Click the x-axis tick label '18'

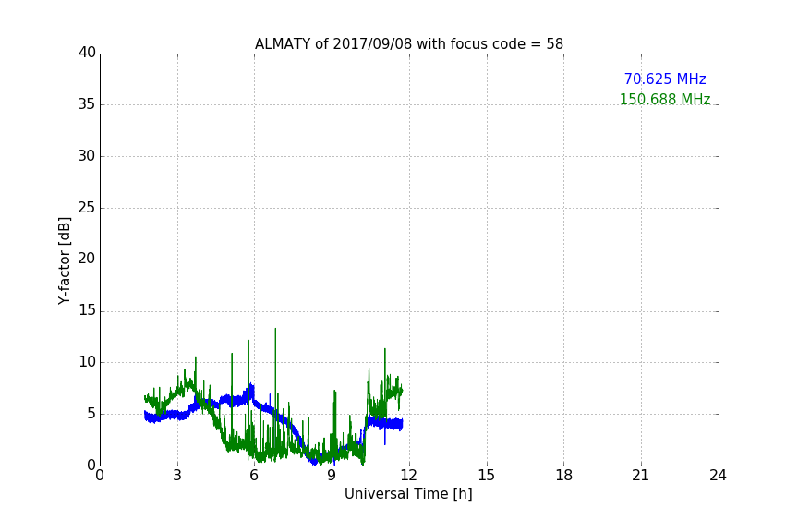coord(563,476)
